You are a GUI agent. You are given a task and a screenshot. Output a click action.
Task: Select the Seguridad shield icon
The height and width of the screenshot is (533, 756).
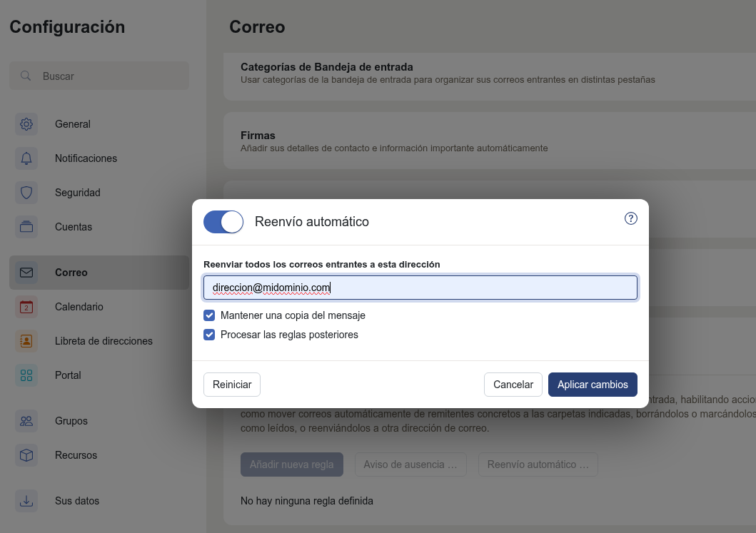pos(26,193)
